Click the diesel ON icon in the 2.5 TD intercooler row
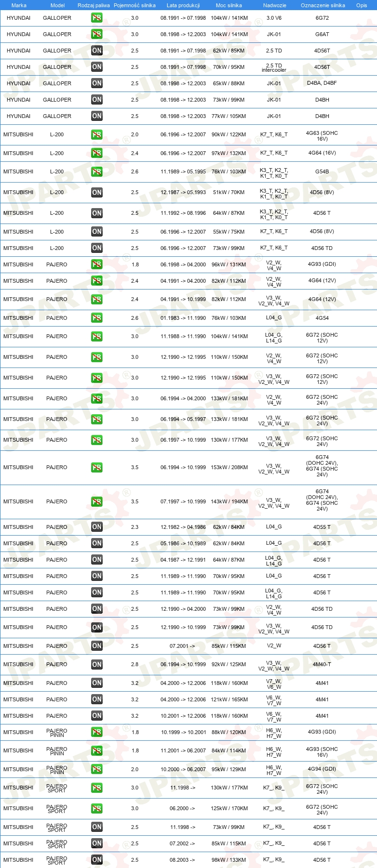This screenshot has height=868, width=377. coord(97,67)
